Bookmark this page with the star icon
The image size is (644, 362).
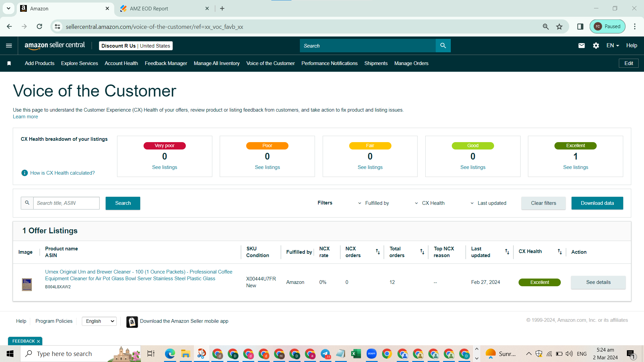[x=559, y=26]
